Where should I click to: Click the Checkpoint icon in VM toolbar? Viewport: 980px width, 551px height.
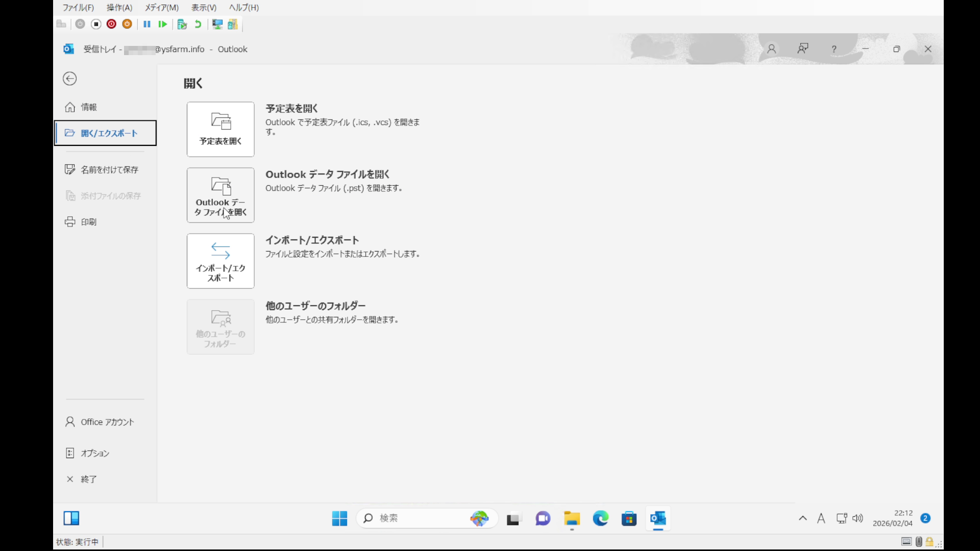pyautogui.click(x=182, y=24)
